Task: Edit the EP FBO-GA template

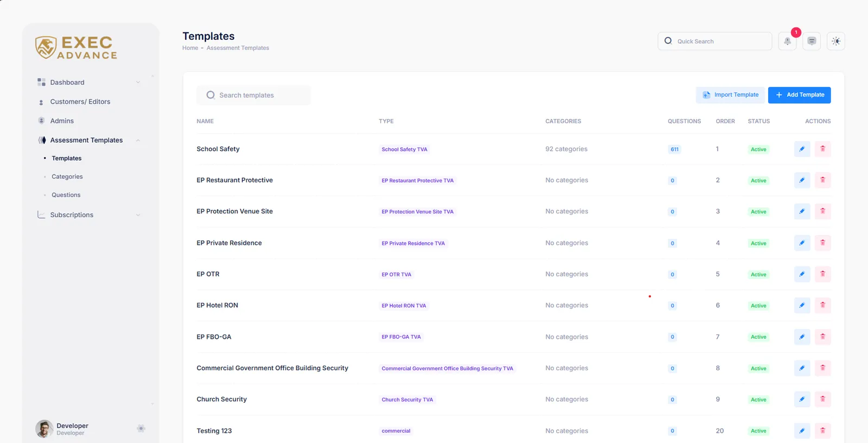Action: [802, 337]
